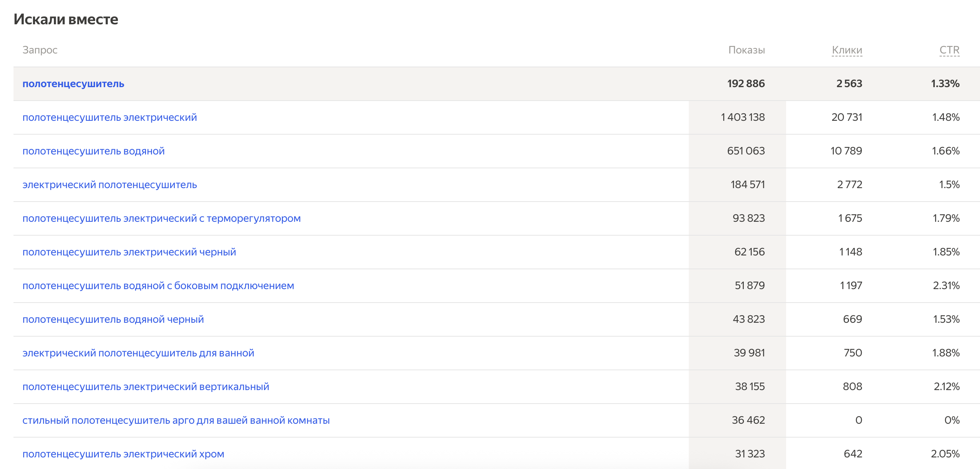
Task: Open query 'стильный полотенцесушитель арго для вашей ванной комнаты'
Action: pyautogui.click(x=176, y=420)
